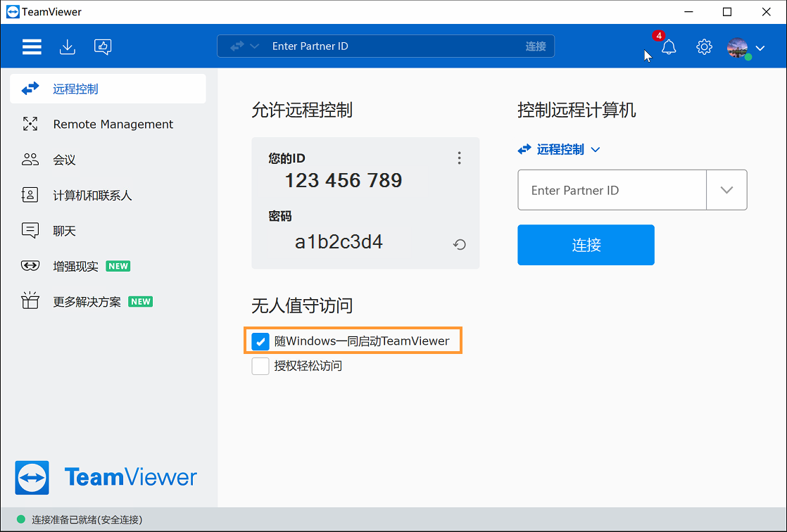Open the three-dot menu of the ID card

(x=459, y=158)
